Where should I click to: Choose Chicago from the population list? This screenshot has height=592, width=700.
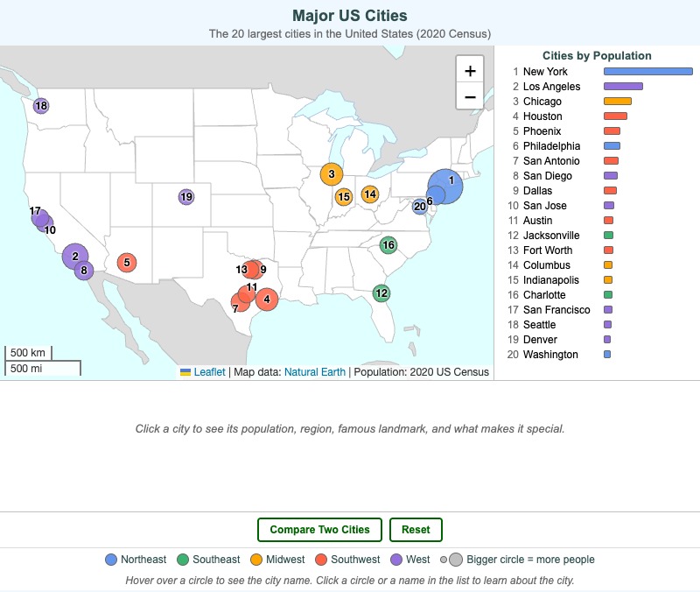click(x=600, y=101)
